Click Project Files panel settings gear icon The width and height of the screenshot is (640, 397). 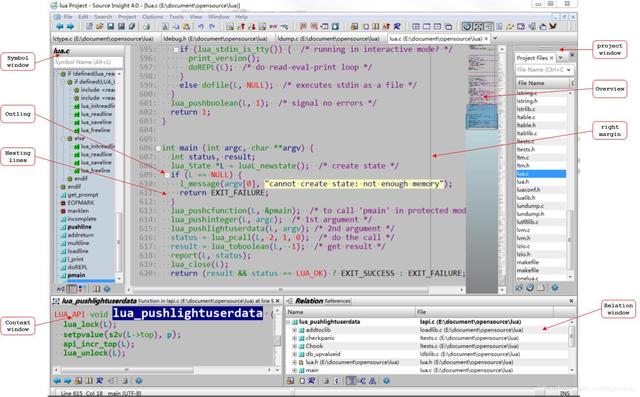point(555,288)
